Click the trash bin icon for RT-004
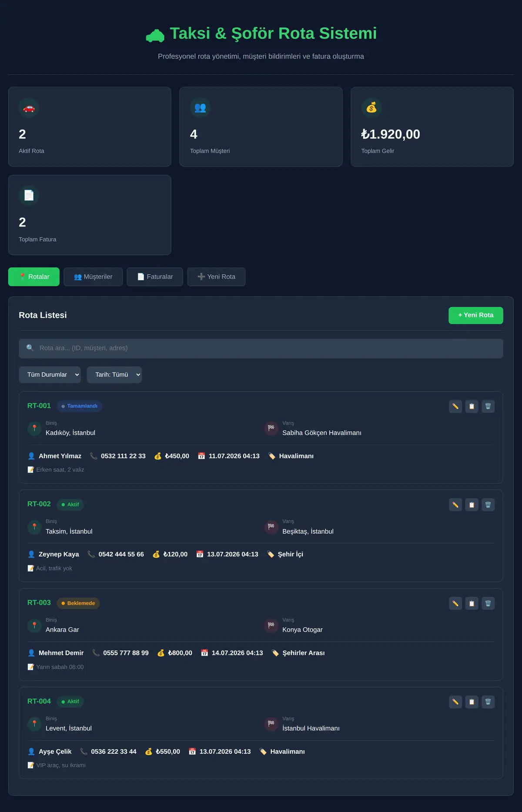Screen dimensions: 522x812 tap(488, 702)
